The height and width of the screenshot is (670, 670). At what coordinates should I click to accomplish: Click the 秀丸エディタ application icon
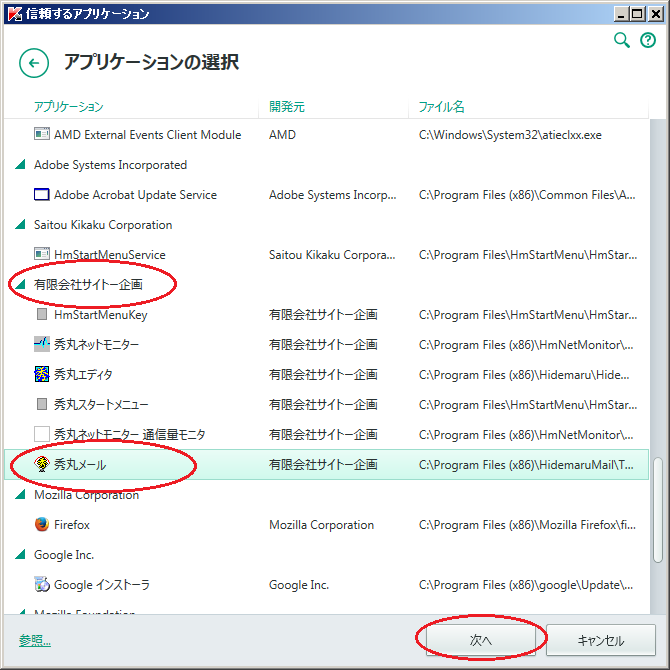[x=42, y=375]
